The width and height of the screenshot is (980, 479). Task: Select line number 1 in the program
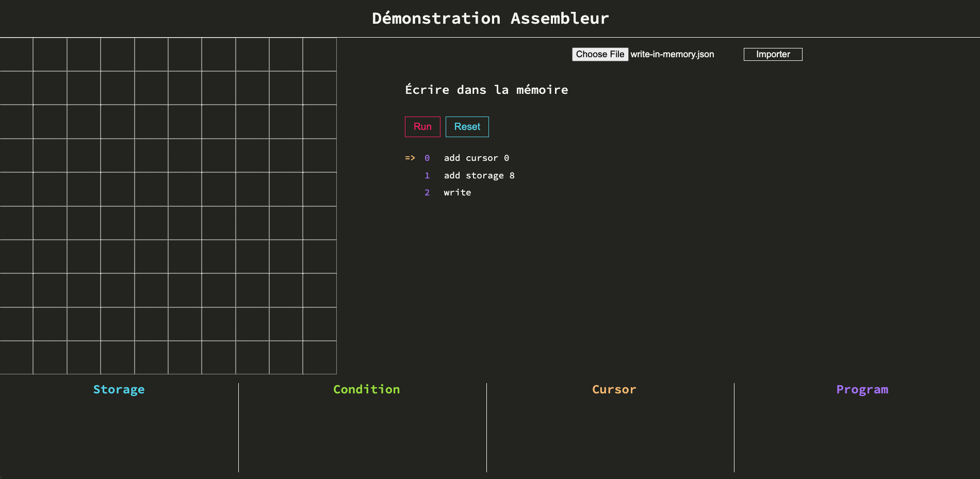click(x=427, y=175)
